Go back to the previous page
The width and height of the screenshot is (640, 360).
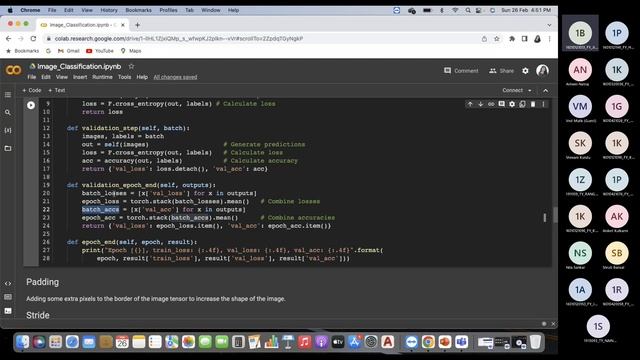[9, 38]
